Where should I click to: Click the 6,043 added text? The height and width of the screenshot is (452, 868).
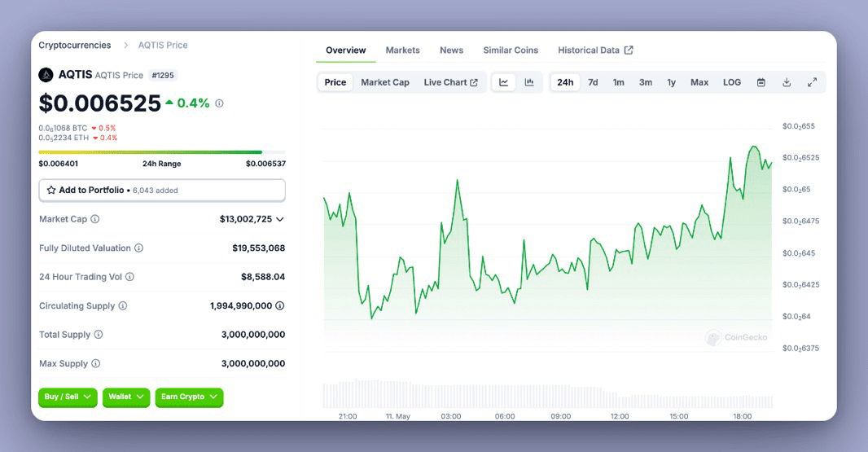click(155, 191)
